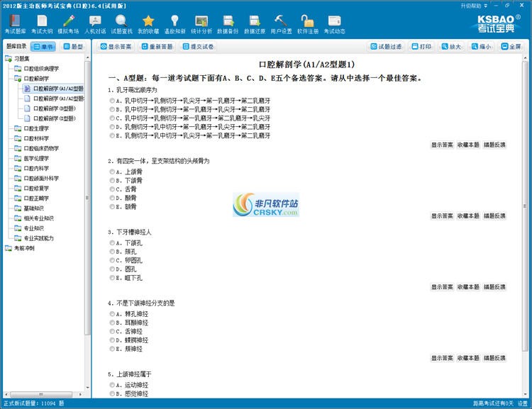Viewport: 532px width, 409px height.
Task: Click the 提交试卷 submit paper button
Action: (x=199, y=47)
